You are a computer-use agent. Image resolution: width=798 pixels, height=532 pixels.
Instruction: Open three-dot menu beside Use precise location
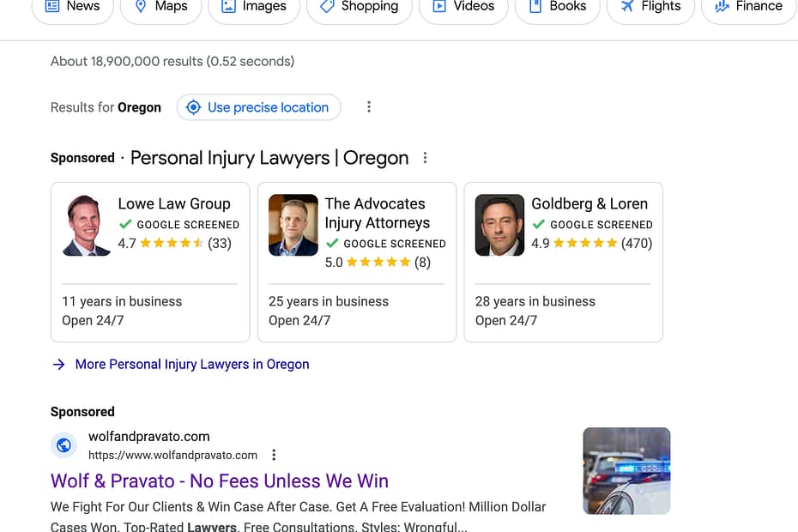click(x=369, y=107)
